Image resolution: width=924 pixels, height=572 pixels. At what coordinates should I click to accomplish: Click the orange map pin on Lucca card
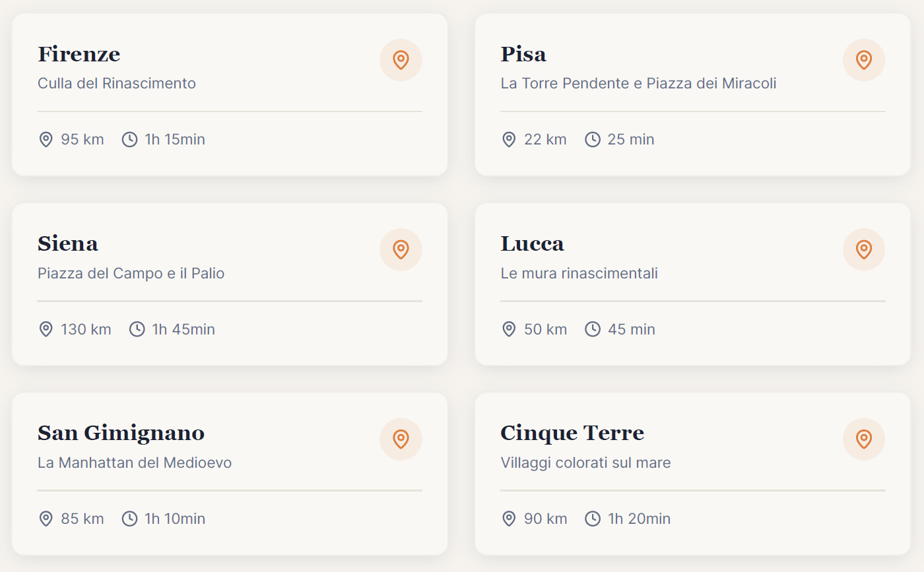[x=863, y=249]
